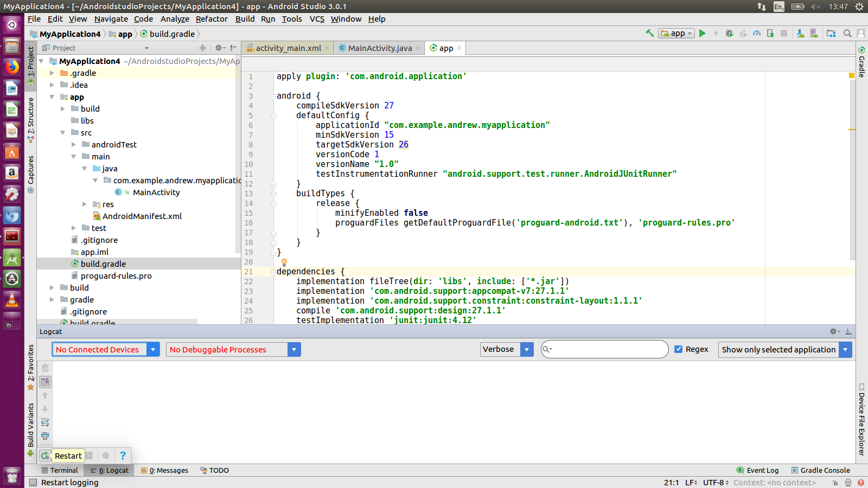Open the TODO tool window
The height and width of the screenshot is (488, 868).
[x=215, y=470]
